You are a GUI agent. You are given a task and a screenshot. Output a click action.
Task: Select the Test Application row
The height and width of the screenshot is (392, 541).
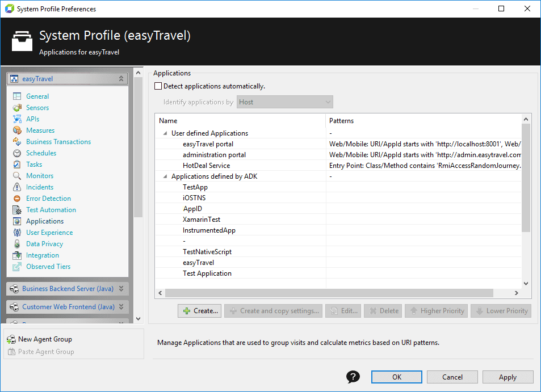click(338, 273)
